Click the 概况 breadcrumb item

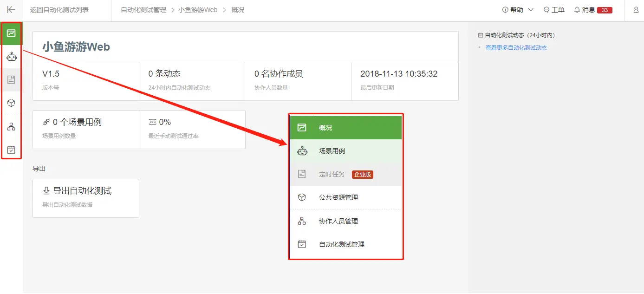tap(238, 10)
